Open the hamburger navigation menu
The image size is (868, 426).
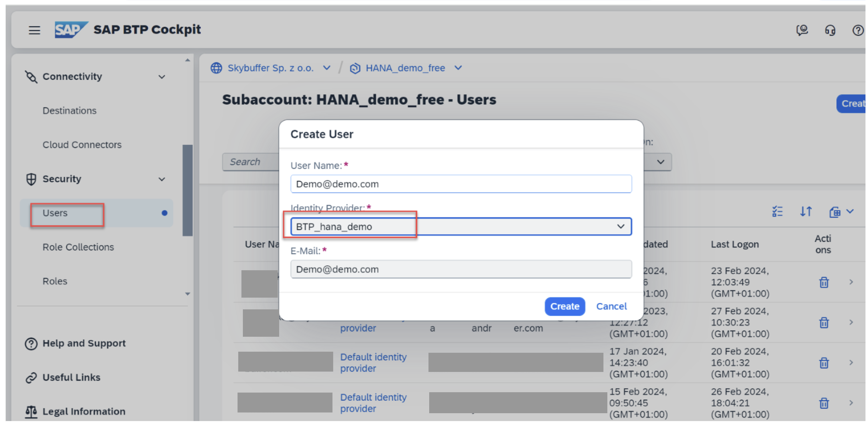[x=34, y=30]
